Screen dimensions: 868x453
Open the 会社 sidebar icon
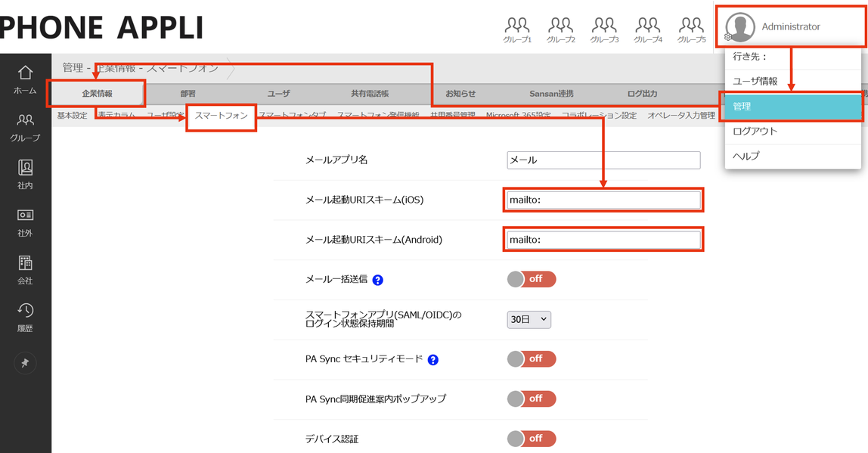[25, 270]
